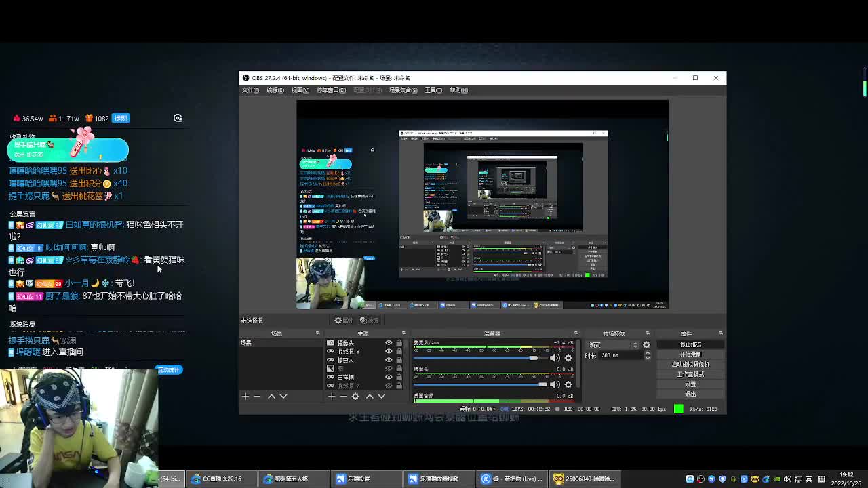868x488 pixels.
Task: Adjust the 麦克风/Aux volume slider
Action: [480, 358]
